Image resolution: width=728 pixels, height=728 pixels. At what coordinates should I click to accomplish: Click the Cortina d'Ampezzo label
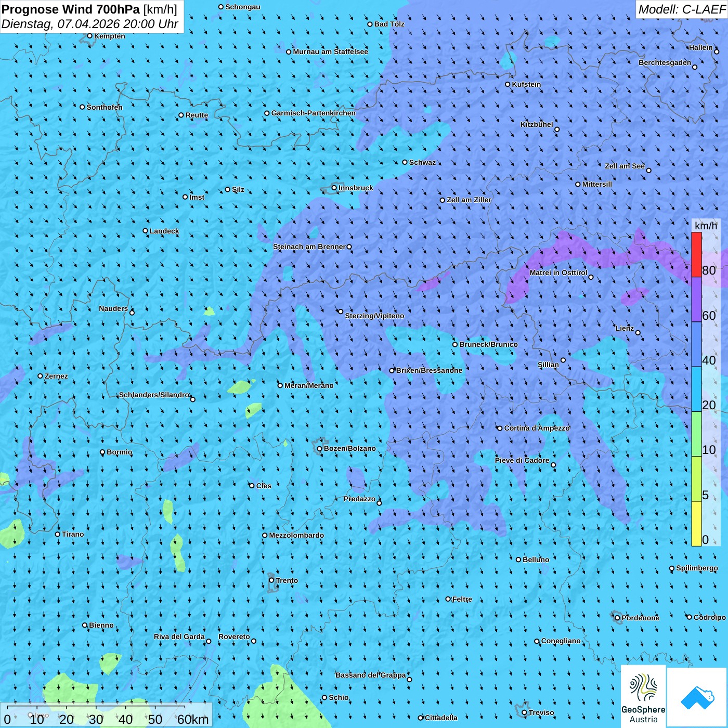(x=537, y=428)
